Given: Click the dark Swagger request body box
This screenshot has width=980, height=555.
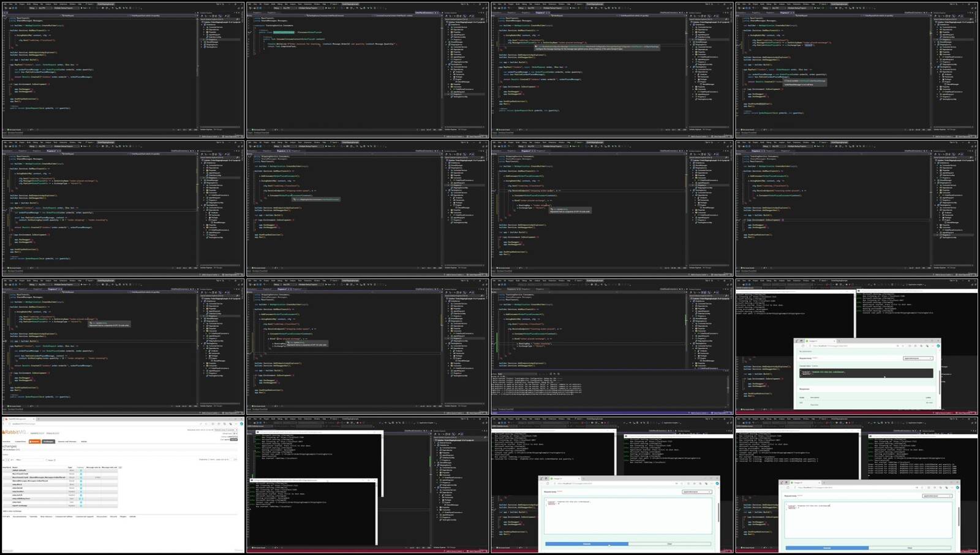Looking at the screenshot, I should pos(866,372).
